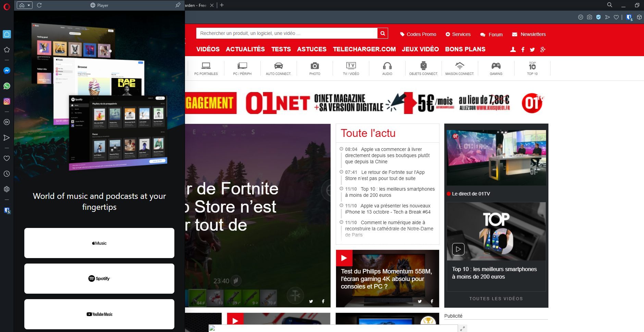Select PC Portables category
Image resolution: width=644 pixels, height=332 pixels.
pos(206,68)
